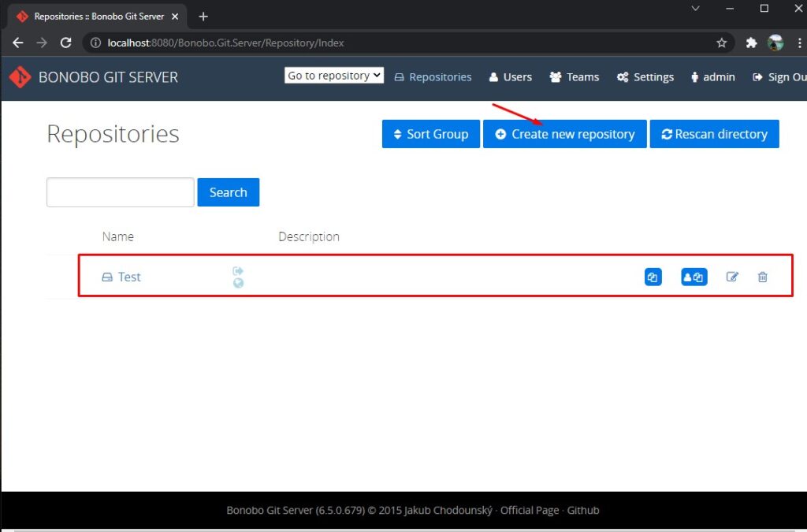Open the Test repository link
This screenshot has height=532, width=807.
coord(129,277)
